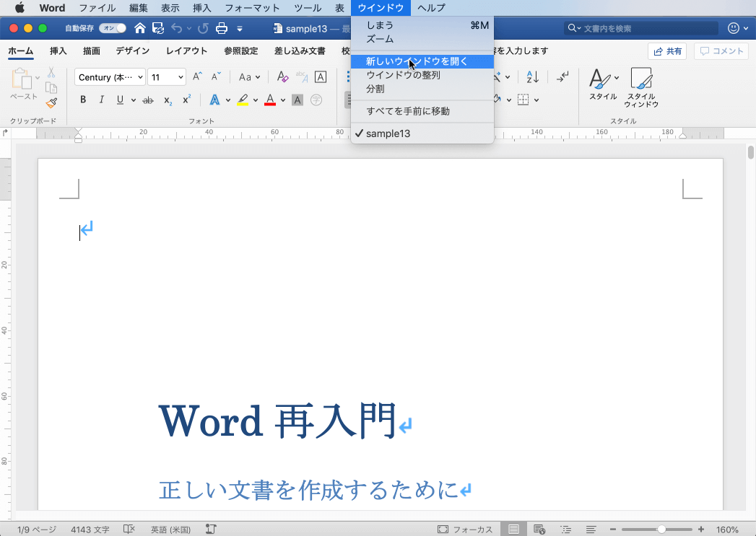
Task: Open font color dropdown arrow
Action: (283, 100)
